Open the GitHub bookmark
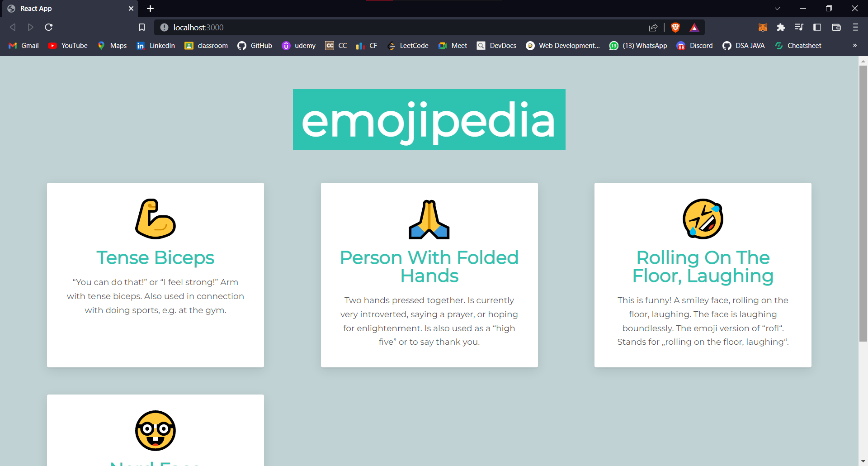 pos(255,45)
